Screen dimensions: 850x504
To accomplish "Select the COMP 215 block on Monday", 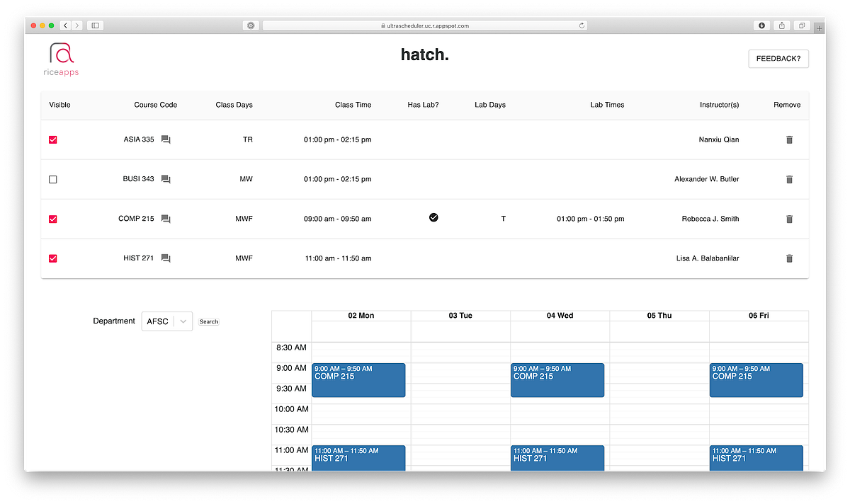I will point(358,380).
